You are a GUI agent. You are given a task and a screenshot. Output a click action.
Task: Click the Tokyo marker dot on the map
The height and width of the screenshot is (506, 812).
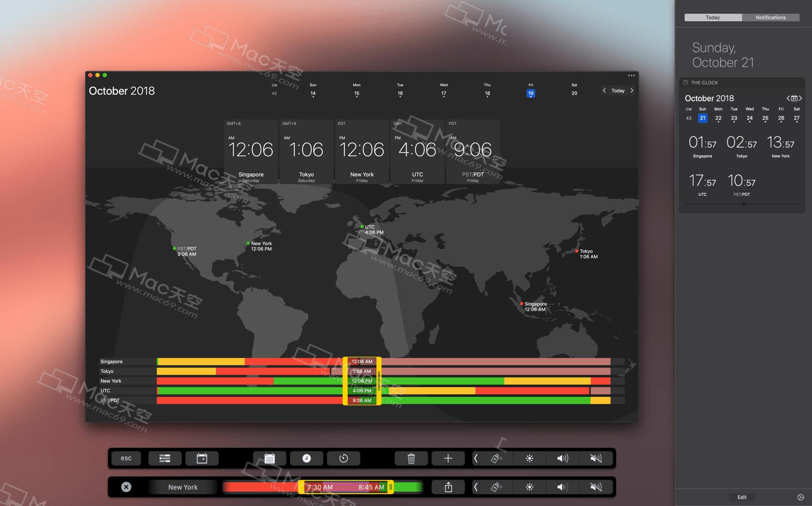pos(577,251)
